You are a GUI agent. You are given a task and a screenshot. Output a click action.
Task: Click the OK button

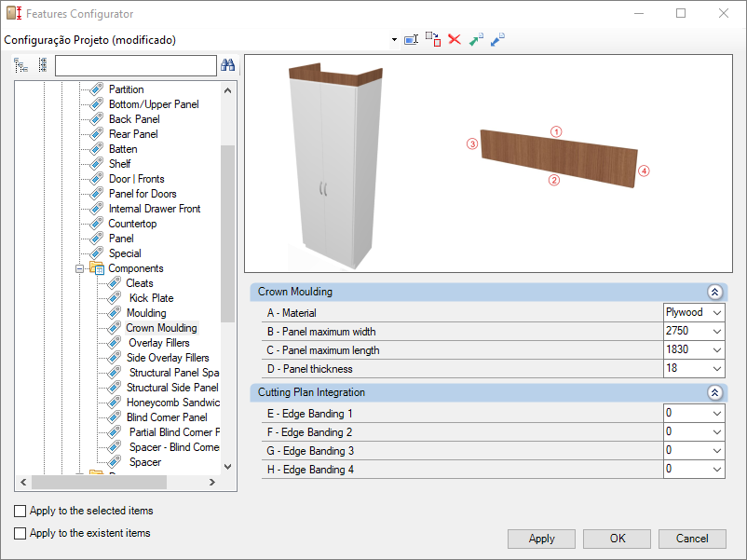tap(617, 539)
